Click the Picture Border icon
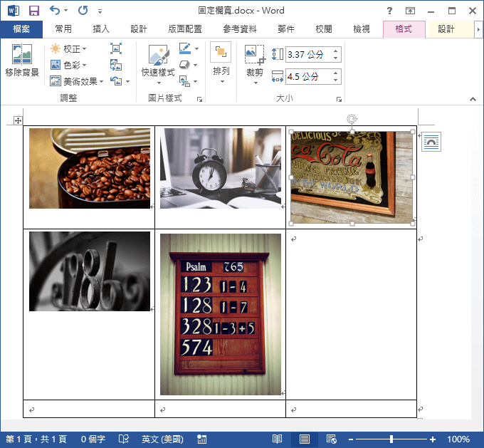This screenshot has width=484, height=448. click(x=184, y=48)
